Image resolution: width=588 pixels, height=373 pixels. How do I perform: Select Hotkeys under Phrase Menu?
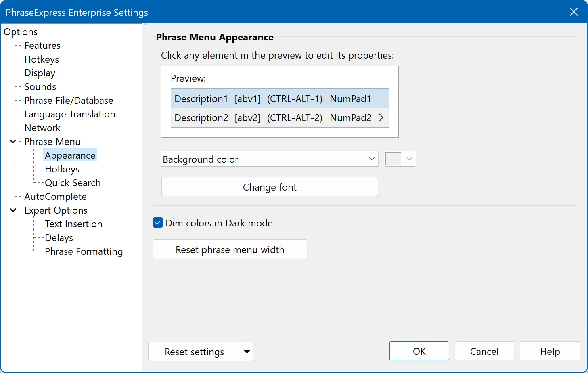tap(62, 169)
